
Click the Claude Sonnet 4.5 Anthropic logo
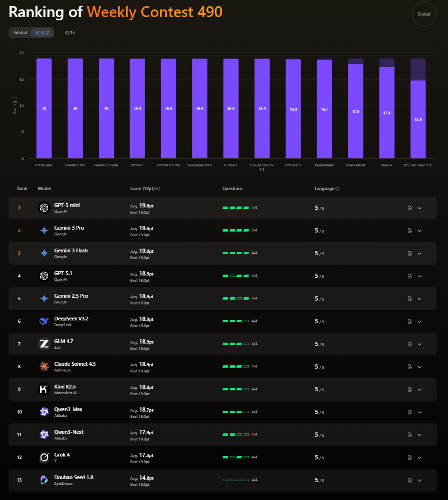(44, 367)
